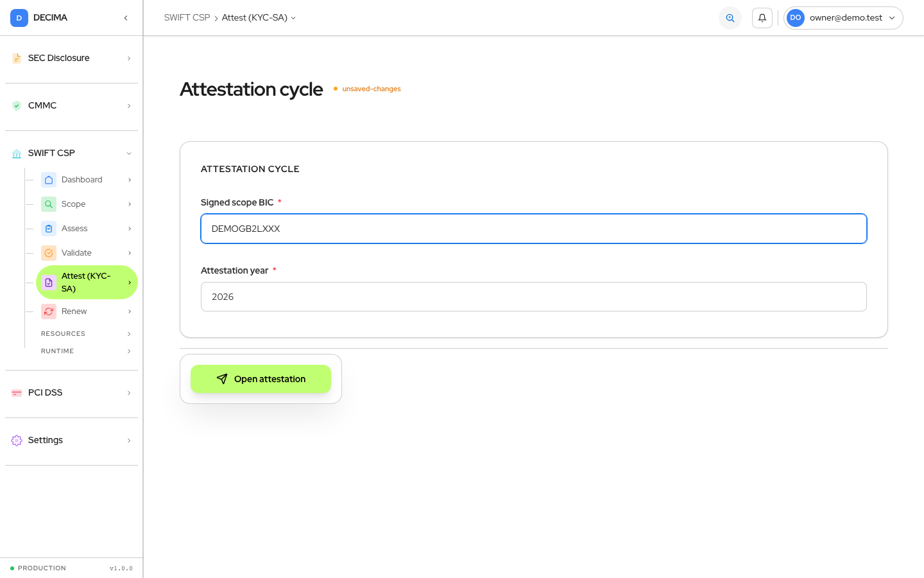Click the Dashboard home icon
The image size is (924, 578).
click(49, 180)
